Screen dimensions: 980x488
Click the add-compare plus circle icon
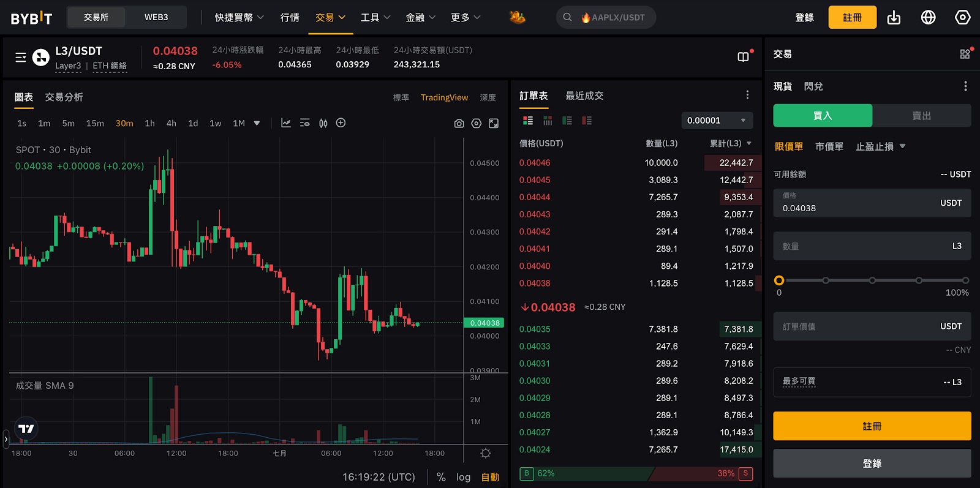coord(341,123)
